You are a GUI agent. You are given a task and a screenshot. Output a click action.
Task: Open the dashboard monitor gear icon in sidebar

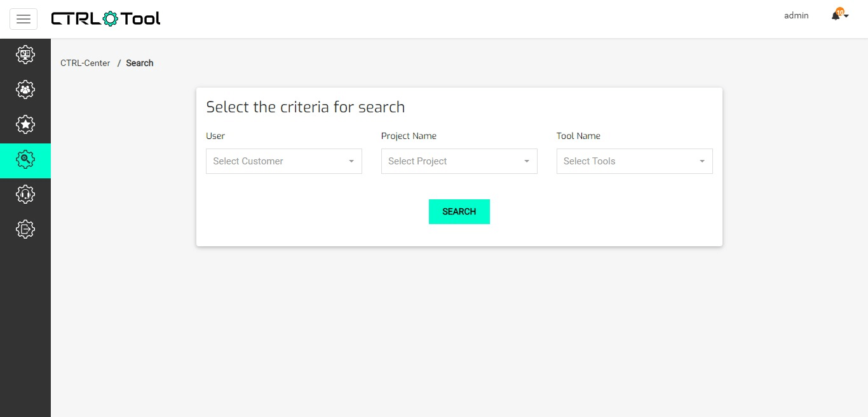coord(25,55)
